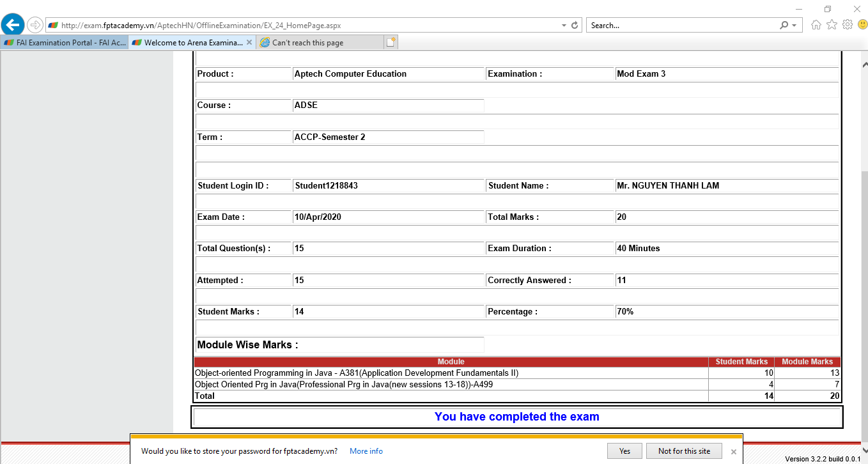This screenshot has height=464, width=868.
Task: Click the Total row label
Action: (205, 396)
